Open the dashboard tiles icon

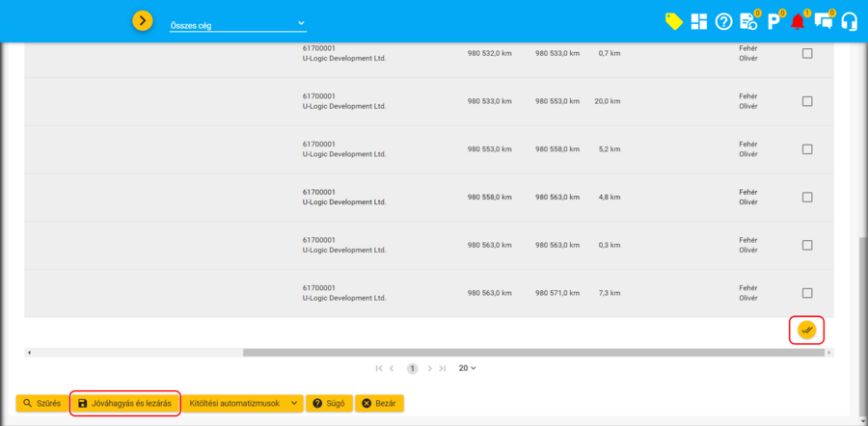699,21
